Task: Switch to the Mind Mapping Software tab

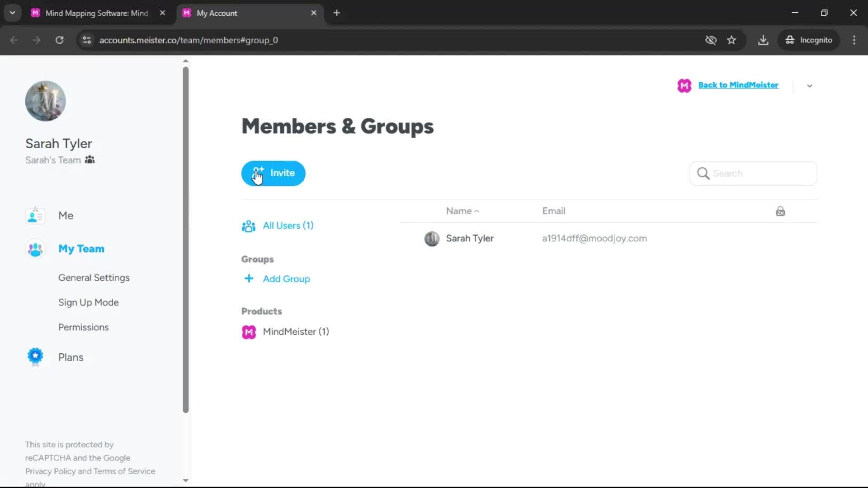Action: 97,13
